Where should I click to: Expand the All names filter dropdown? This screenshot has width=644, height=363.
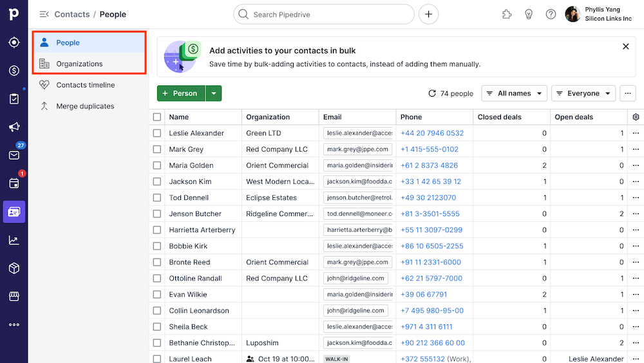click(514, 93)
